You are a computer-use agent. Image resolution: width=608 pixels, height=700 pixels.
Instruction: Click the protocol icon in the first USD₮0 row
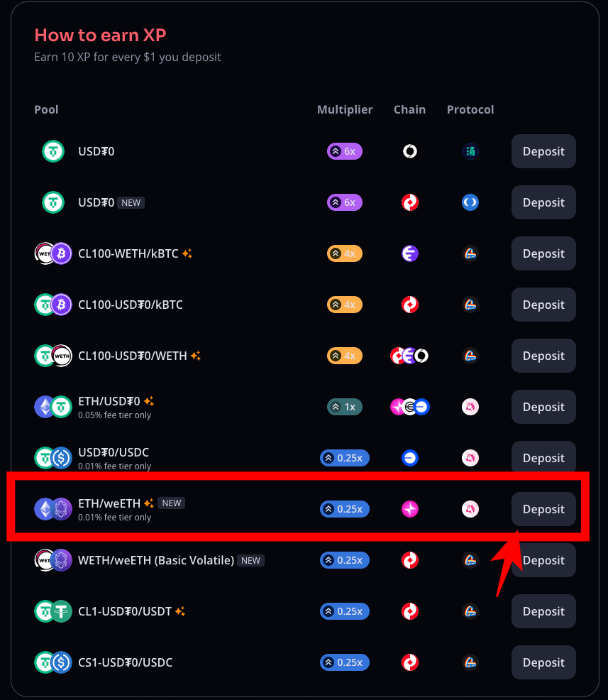tap(470, 151)
